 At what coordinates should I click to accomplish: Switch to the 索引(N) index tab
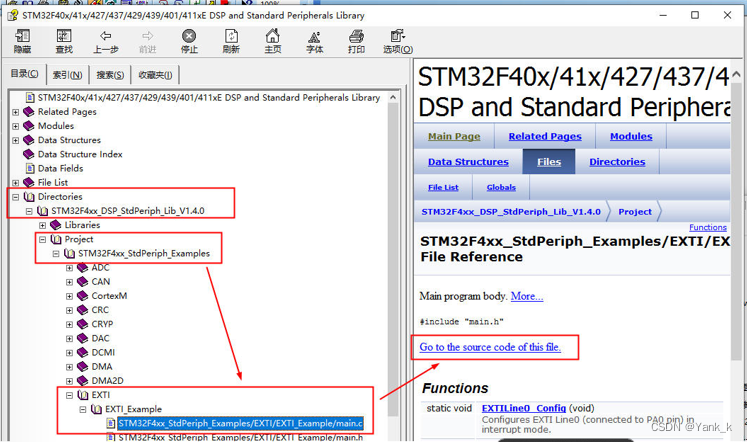[x=67, y=75]
